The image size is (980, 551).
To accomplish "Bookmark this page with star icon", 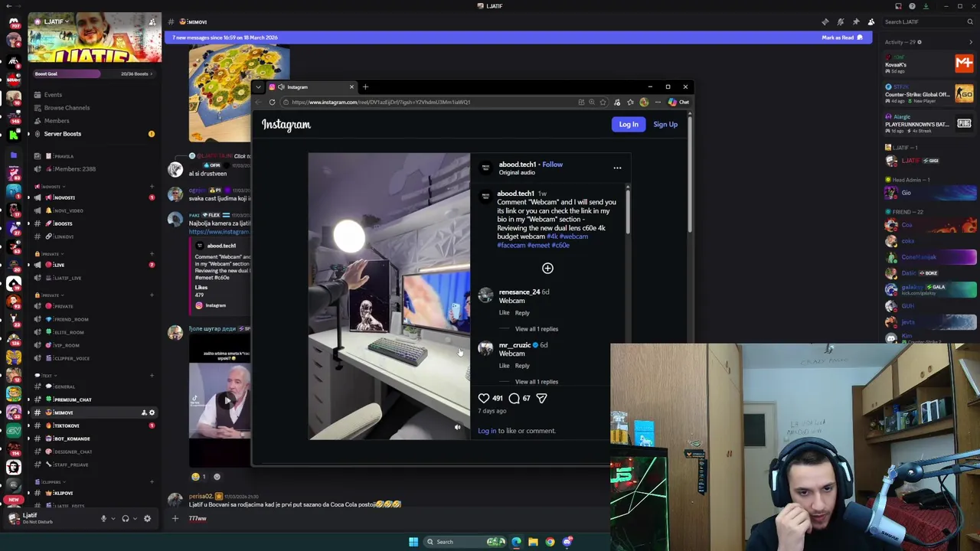I will (603, 102).
